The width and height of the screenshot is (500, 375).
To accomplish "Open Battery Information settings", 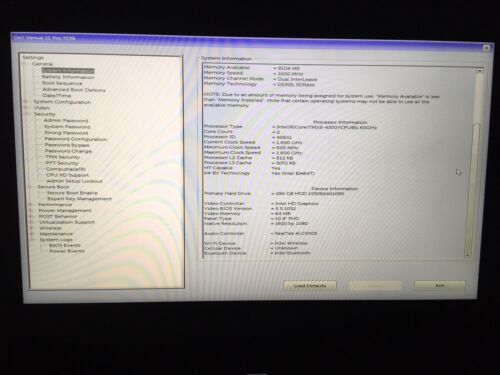I will pyautogui.click(x=68, y=77).
